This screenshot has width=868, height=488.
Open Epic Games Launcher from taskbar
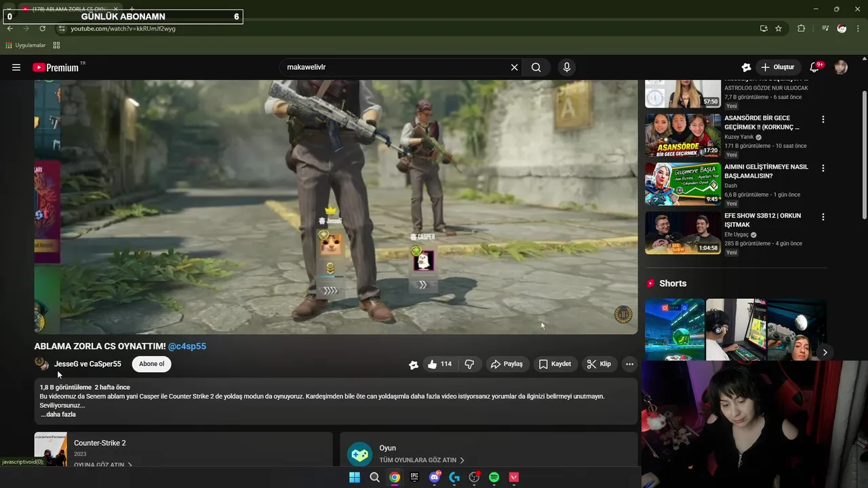pyautogui.click(x=414, y=477)
